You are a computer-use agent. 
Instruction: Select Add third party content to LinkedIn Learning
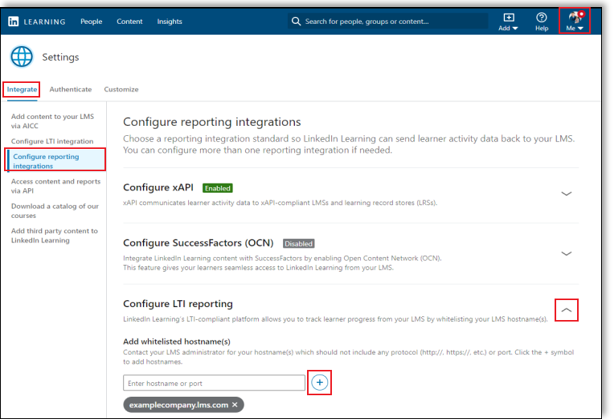tap(54, 235)
